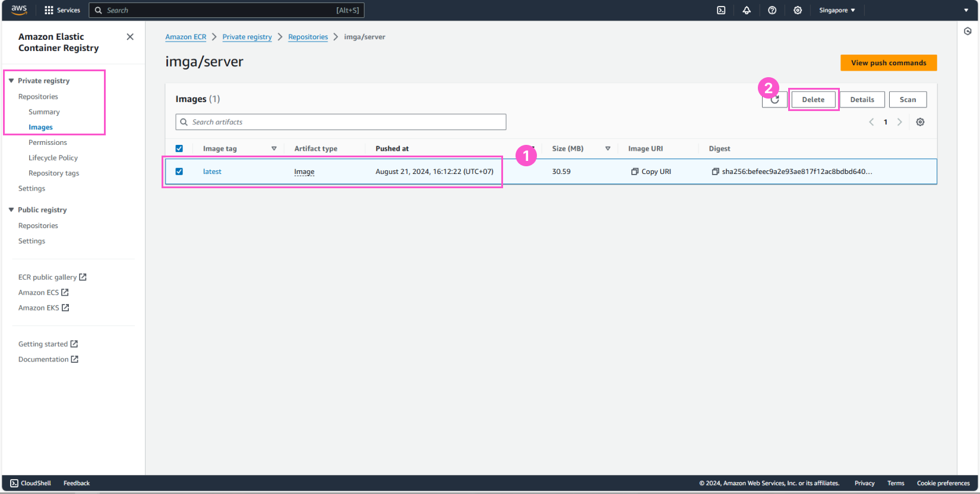The image size is (980, 494).
Task: Click View push commands
Action: point(889,63)
